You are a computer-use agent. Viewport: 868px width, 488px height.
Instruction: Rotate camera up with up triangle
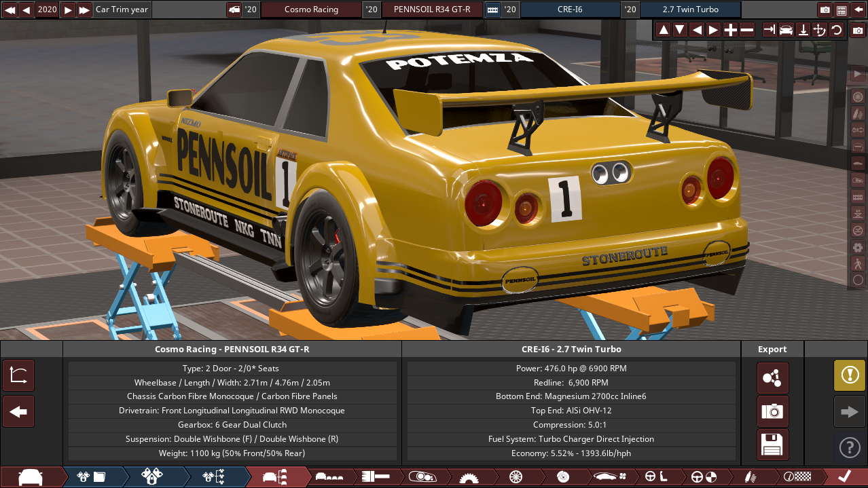point(664,30)
